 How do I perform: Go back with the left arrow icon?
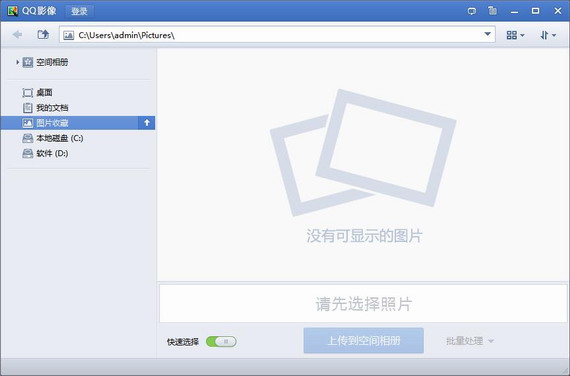pos(17,35)
